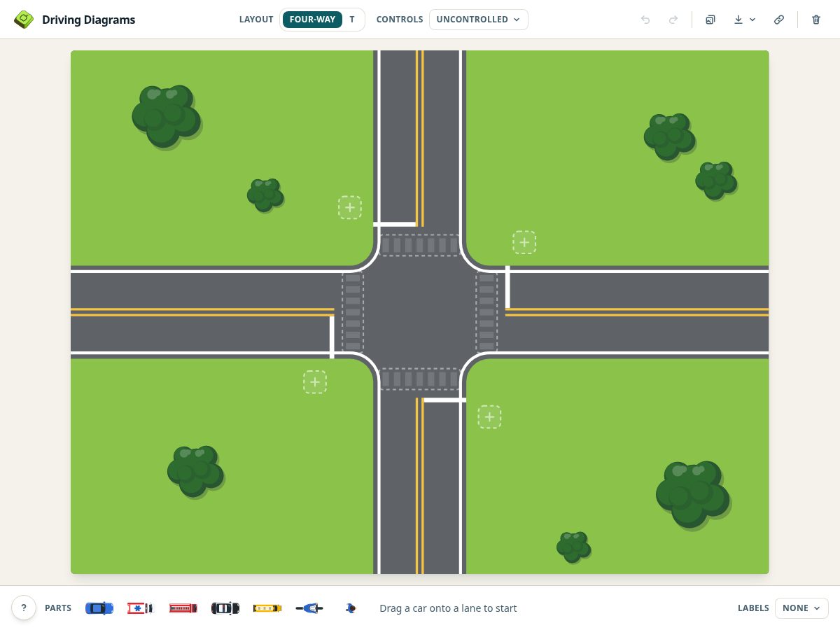Pick the yellow school bus part
Screen dimensions: 840x630
tap(267, 608)
